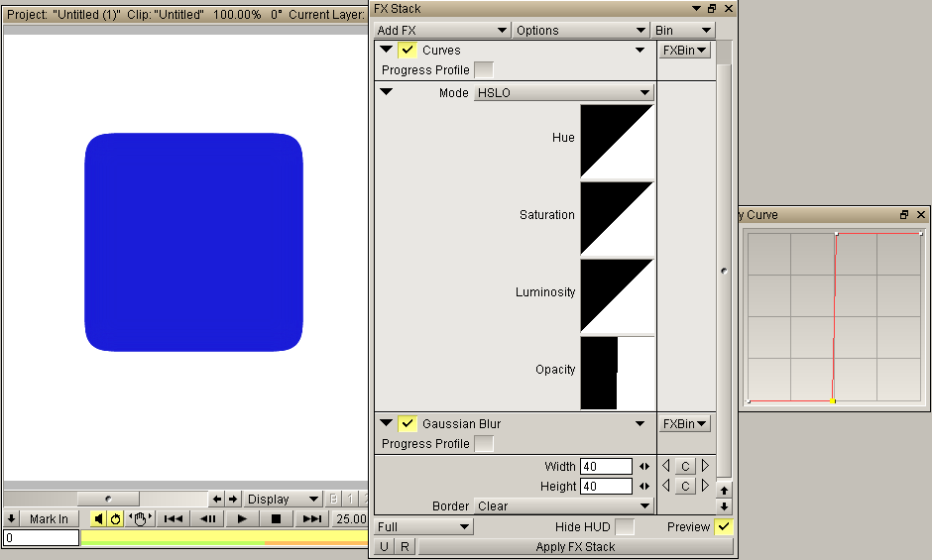Open the Display dropdown
Viewport: 932px width, 560px height.
coord(283,499)
